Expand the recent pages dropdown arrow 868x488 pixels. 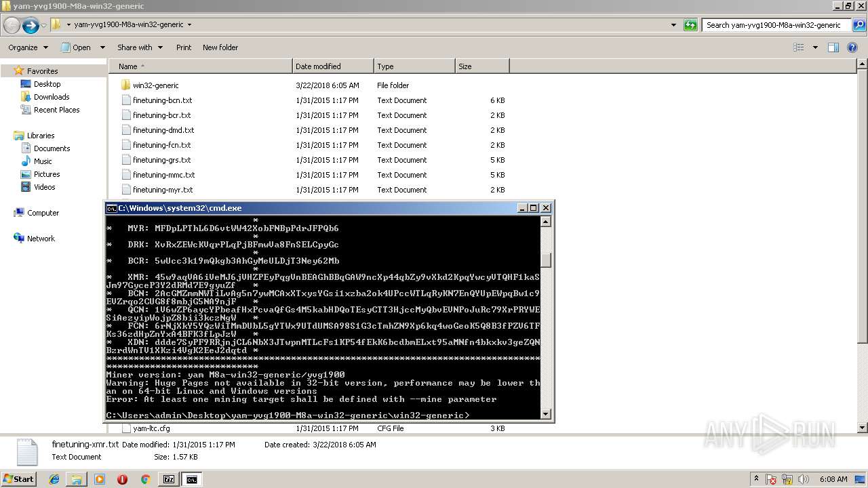(x=44, y=25)
